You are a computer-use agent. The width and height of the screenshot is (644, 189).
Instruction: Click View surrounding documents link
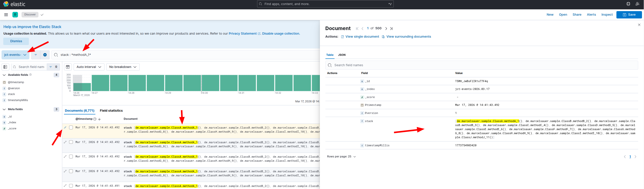[406, 37]
